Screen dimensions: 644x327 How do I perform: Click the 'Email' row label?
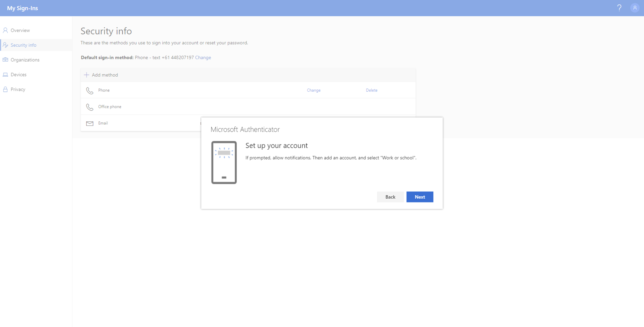click(x=103, y=123)
